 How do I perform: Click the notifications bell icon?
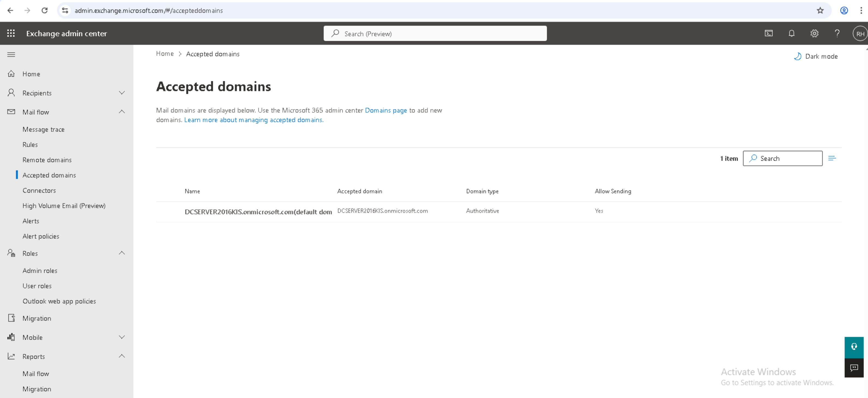coord(791,33)
